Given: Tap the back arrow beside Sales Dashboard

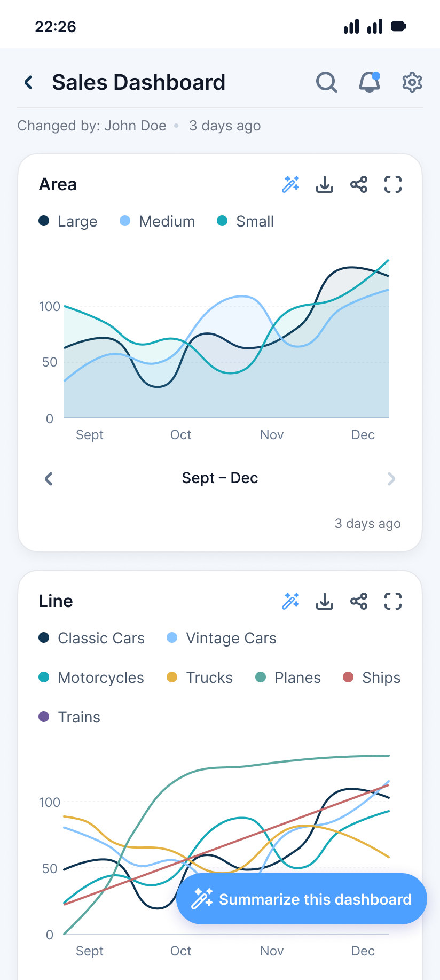Looking at the screenshot, I should coord(29,82).
